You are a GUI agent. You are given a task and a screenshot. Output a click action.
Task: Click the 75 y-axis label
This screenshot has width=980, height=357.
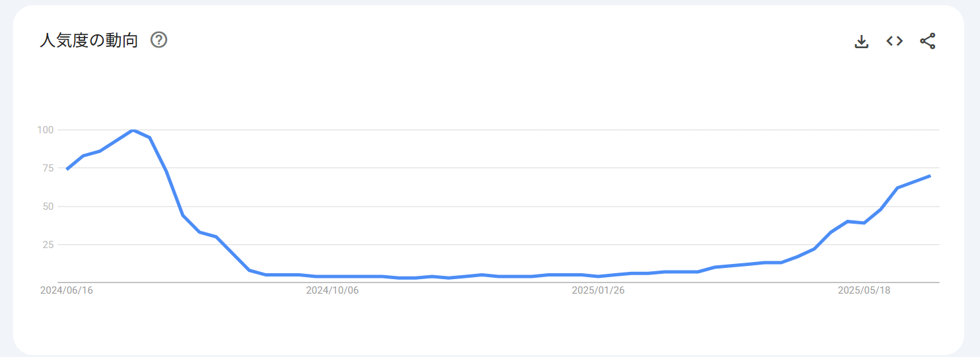tap(47, 168)
